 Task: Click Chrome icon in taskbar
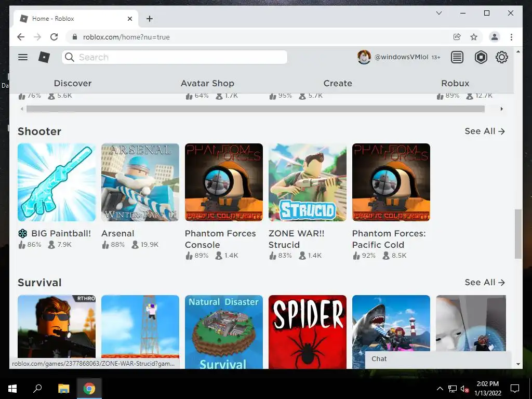89,389
